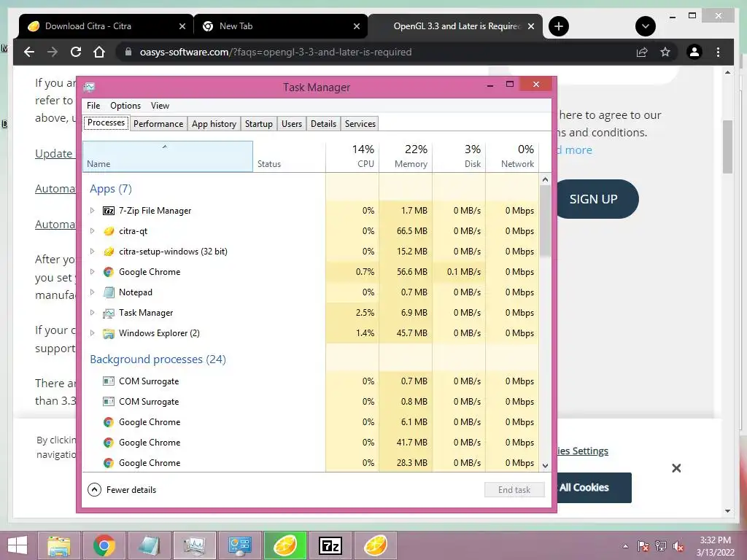This screenshot has width=747, height=560.
Task: Switch to the Performance tab
Action: click(x=158, y=124)
